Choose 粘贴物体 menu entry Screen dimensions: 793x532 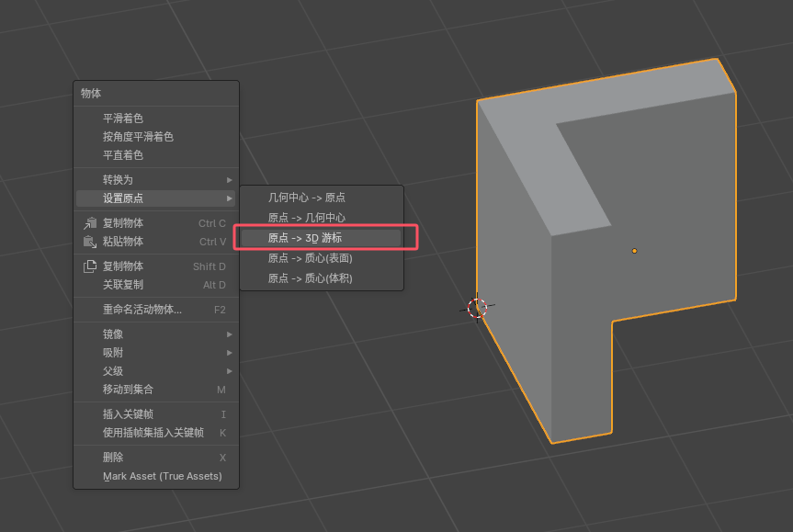point(156,242)
